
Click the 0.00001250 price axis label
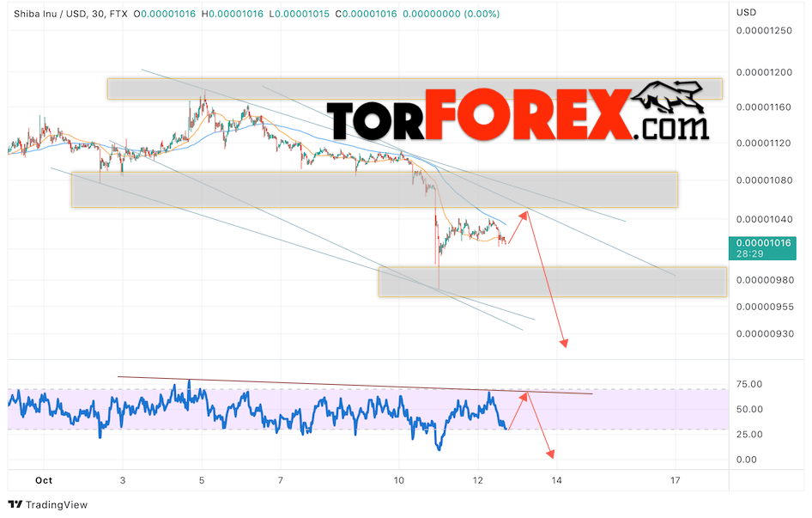[764, 31]
